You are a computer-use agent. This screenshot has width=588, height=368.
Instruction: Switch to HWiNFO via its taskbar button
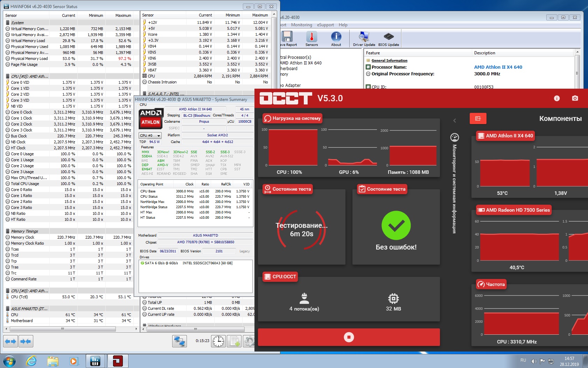(95, 361)
